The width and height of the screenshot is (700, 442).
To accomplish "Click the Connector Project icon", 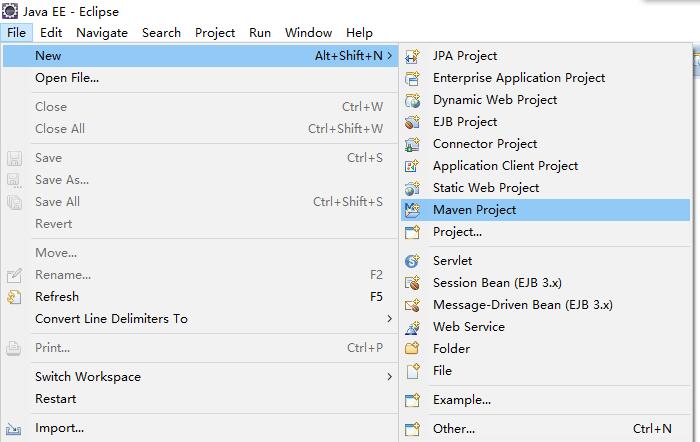I will 412,144.
